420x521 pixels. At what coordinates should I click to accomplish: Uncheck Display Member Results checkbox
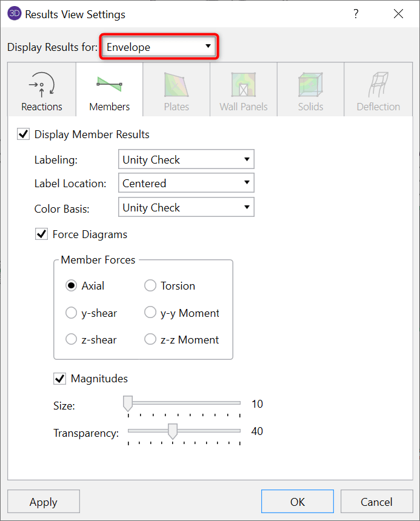(x=23, y=134)
